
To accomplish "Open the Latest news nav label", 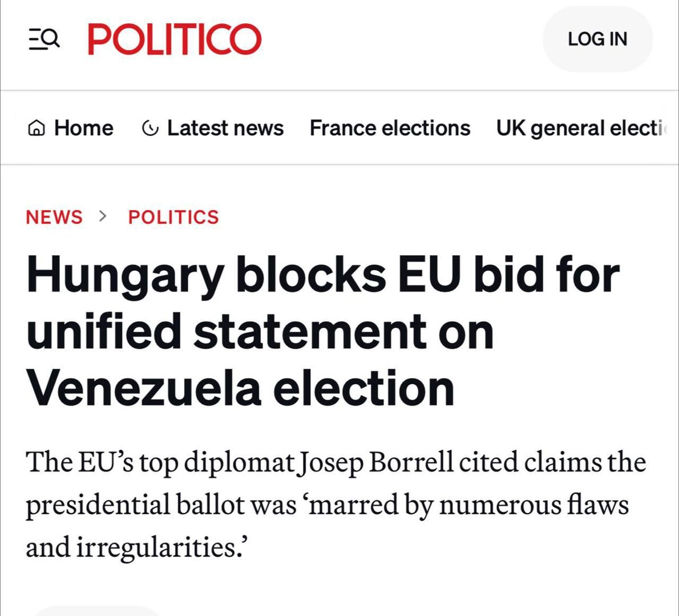I will click(225, 128).
